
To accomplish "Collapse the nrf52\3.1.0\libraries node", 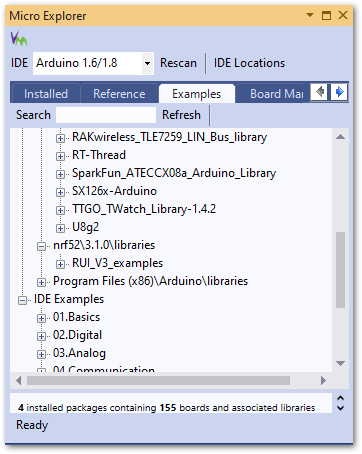I will point(41,246).
